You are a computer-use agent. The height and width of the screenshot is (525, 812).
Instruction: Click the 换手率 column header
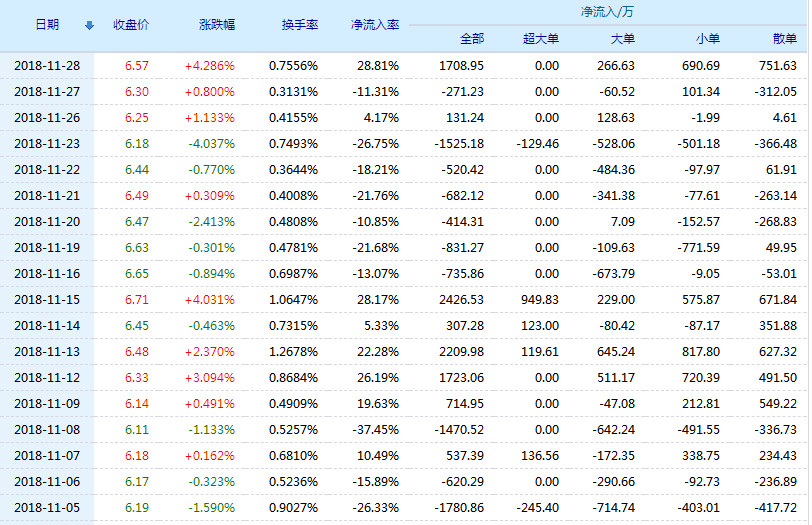pyautogui.click(x=299, y=24)
